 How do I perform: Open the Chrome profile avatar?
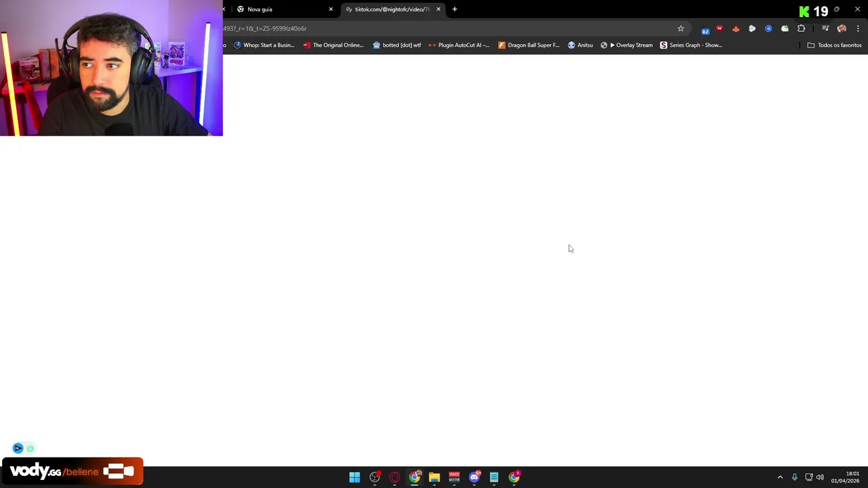pyautogui.click(x=842, y=28)
